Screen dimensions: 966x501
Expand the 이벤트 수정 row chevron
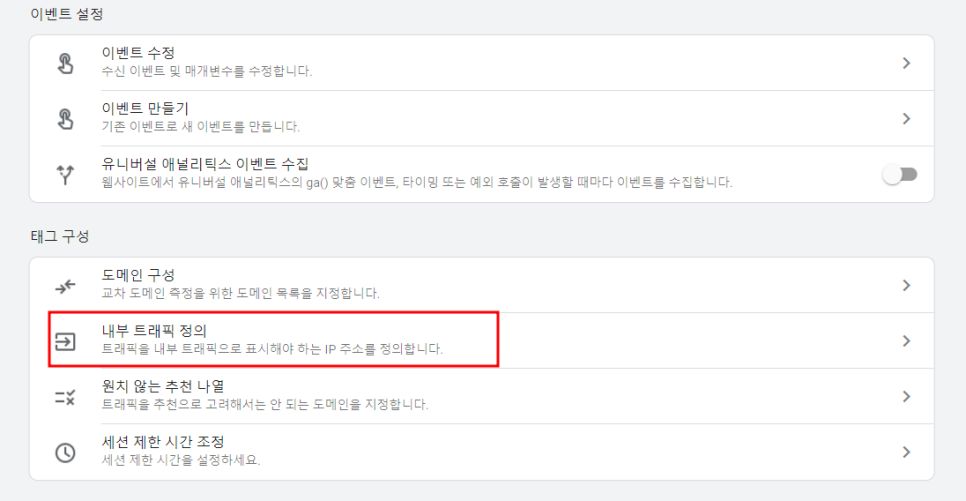click(906, 63)
